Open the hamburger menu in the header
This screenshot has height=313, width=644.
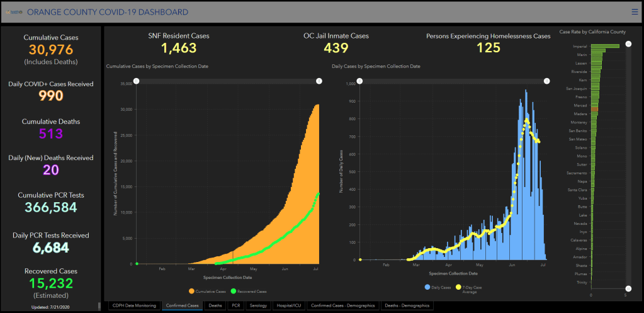[x=635, y=11]
